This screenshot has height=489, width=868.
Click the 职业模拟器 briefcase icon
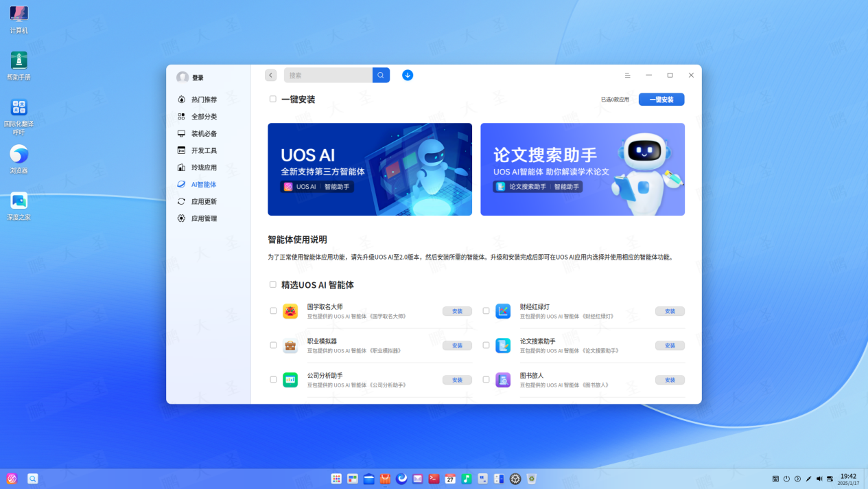point(290,345)
